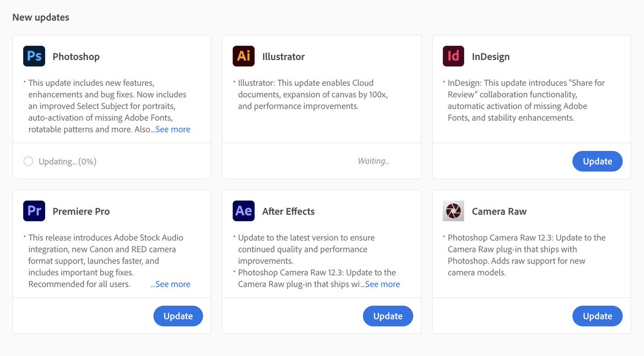Viewport: 644px width, 356px height.
Task: Click the "Illustrator" card title
Action: tap(283, 56)
